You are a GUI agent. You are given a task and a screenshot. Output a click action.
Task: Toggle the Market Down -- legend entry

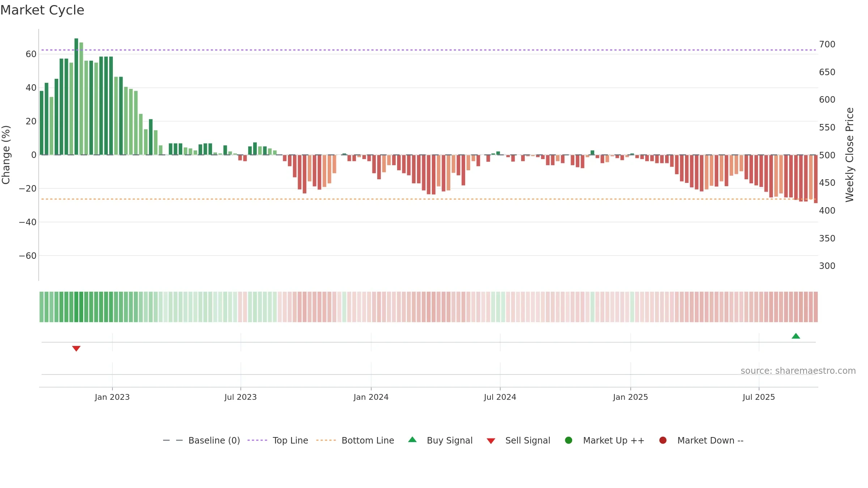(701, 440)
